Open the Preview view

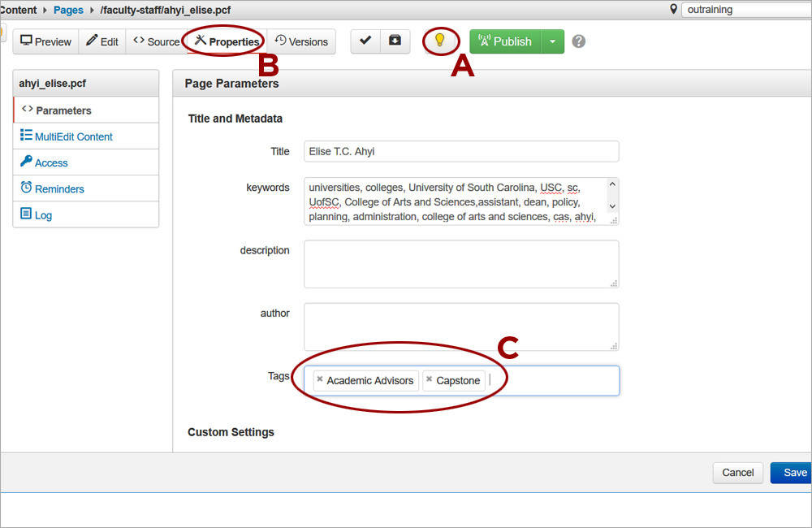(46, 41)
